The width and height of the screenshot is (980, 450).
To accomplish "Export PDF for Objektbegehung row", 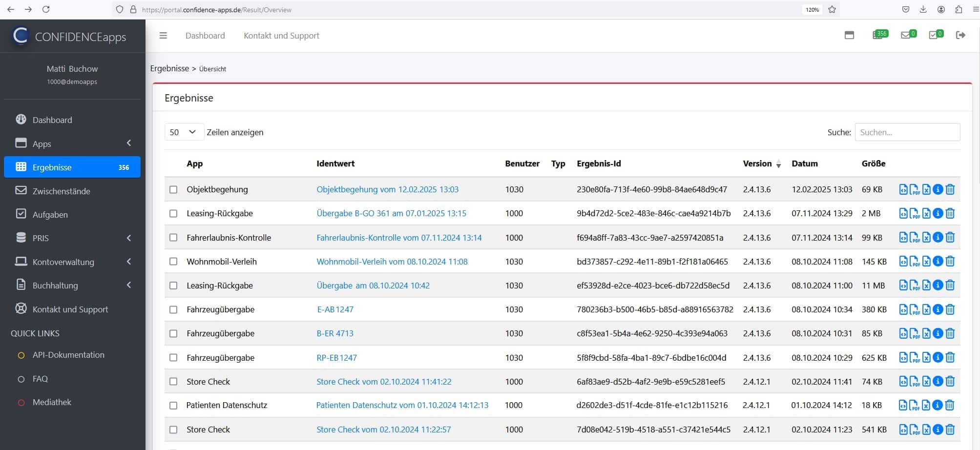I will coord(914,189).
